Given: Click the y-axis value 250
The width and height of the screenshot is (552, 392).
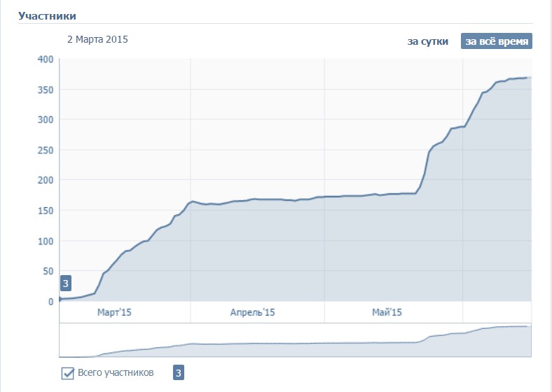Looking at the screenshot, I should [46, 150].
